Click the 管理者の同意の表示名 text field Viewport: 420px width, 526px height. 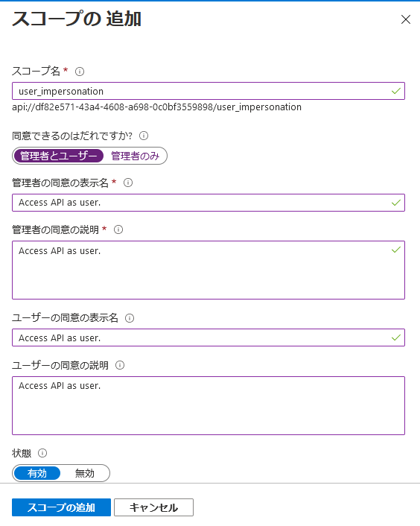209,203
